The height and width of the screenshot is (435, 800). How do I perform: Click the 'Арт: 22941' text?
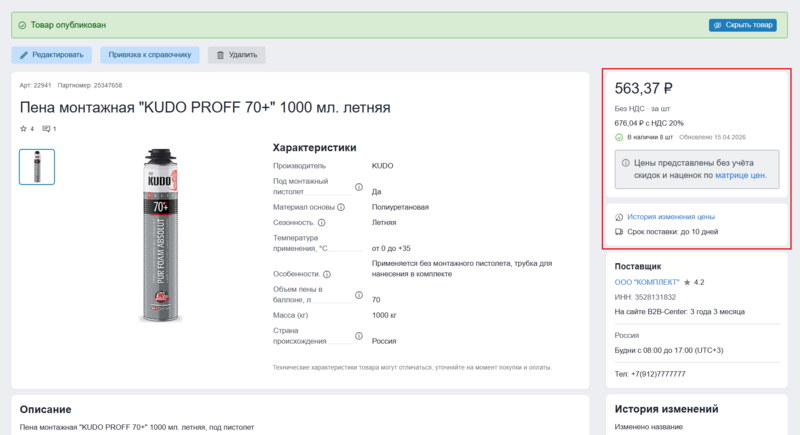(35, 86)
